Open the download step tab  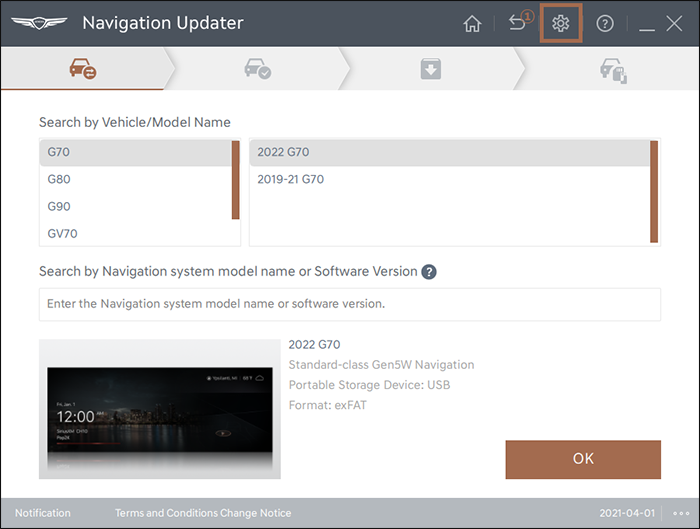click(x=431, y=69)
